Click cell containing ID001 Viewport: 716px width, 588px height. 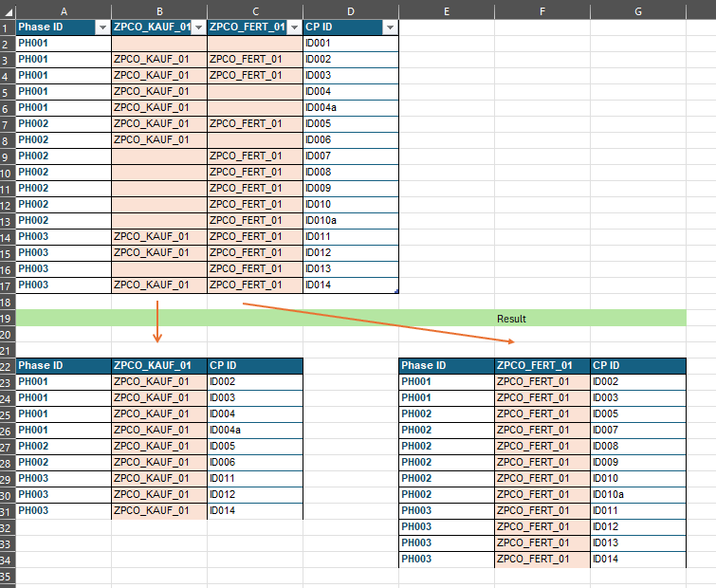[351, 44]
